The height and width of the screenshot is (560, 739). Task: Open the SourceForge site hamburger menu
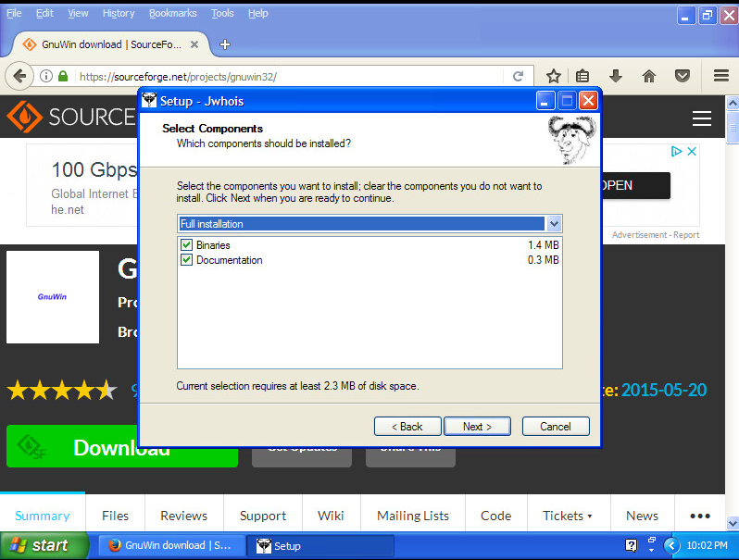(702, 118)
